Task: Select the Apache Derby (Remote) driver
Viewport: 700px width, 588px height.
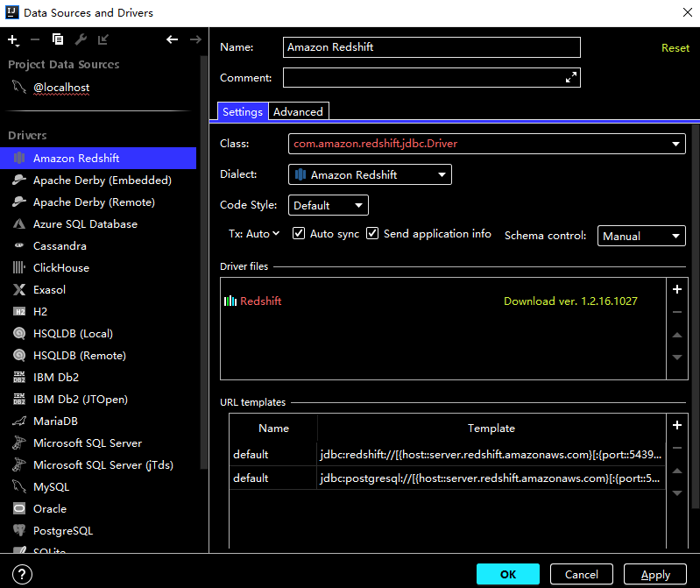Action: tap(98, 202)
